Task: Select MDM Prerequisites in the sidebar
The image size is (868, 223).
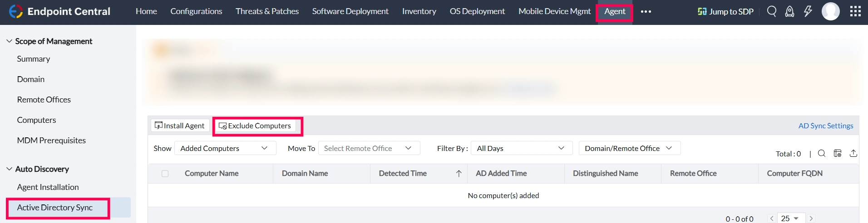Action: 51,141
